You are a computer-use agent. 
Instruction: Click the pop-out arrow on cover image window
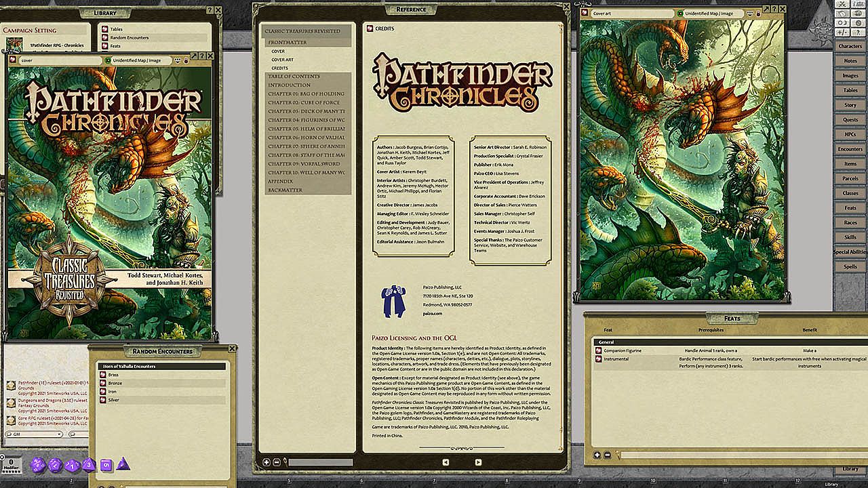point(193,56)
